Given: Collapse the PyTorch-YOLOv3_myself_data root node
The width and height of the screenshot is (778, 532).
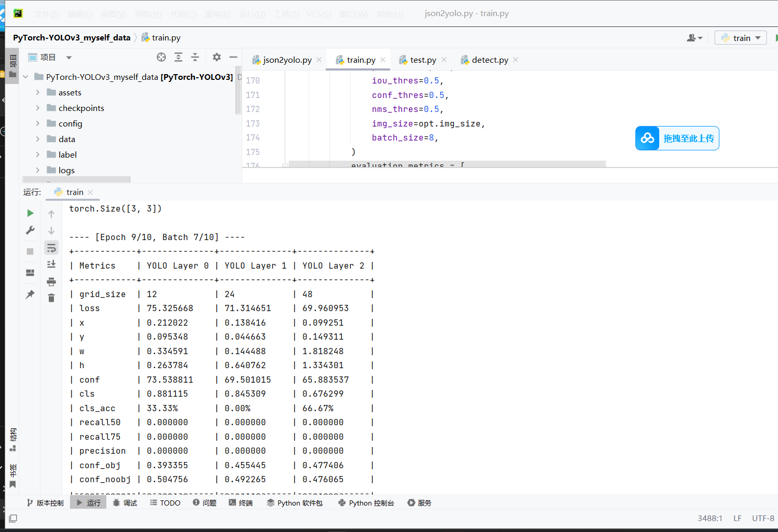Looking at the screenshot, I should pyautogui.click(x=25, y=77).
